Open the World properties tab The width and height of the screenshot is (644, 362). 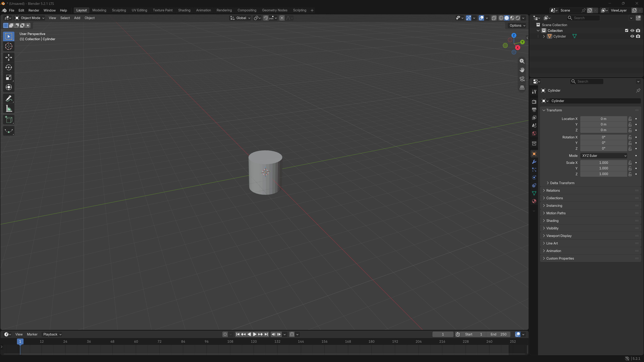(x=534, y=133)
